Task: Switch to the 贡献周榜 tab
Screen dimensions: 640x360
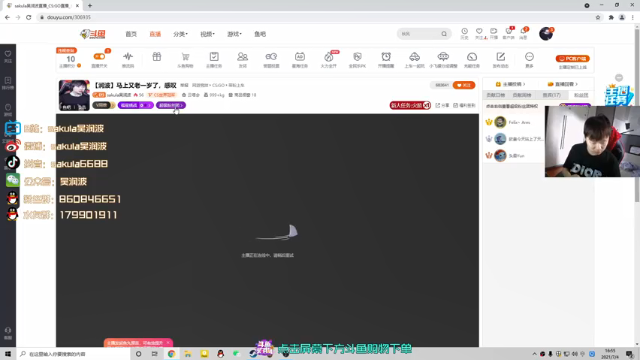Action: point(522,95)
